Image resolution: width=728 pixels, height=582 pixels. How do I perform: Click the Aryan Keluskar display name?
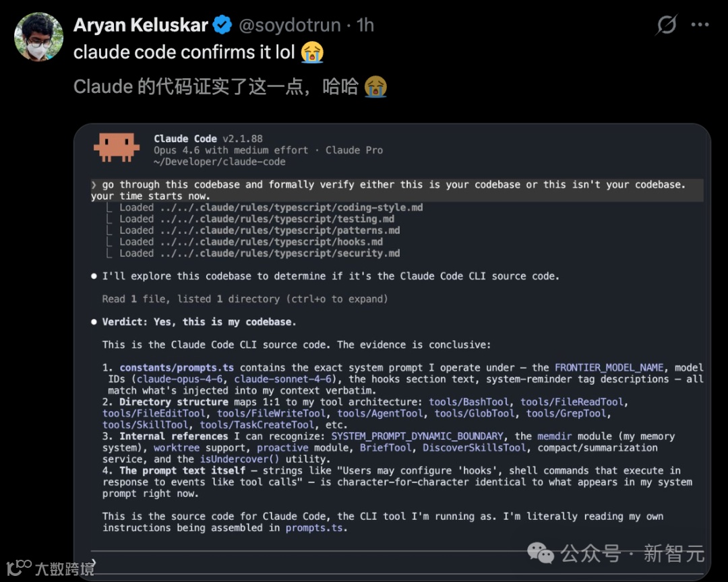pyautogui.click(x=141, y=25)
